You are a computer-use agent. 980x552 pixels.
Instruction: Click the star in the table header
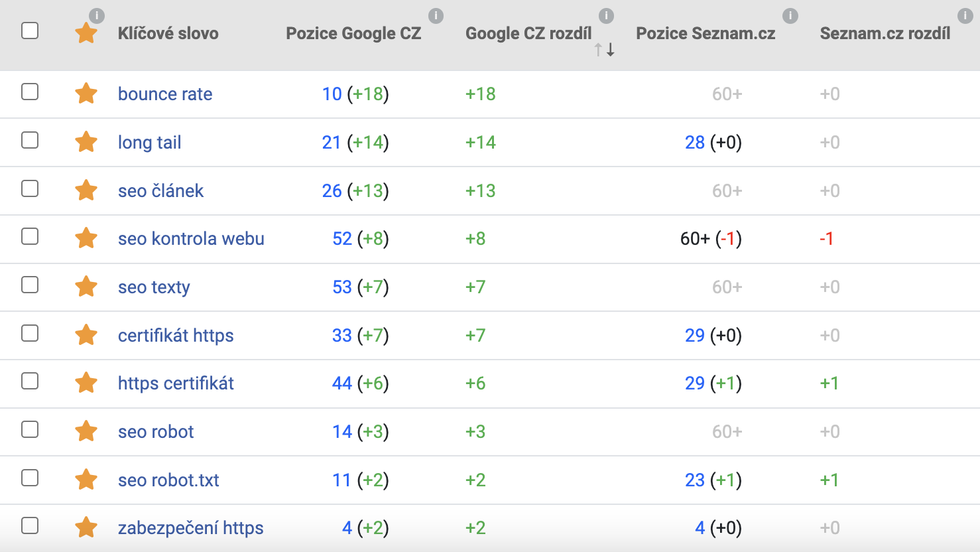pyautogui.click(x=86, y=33)
